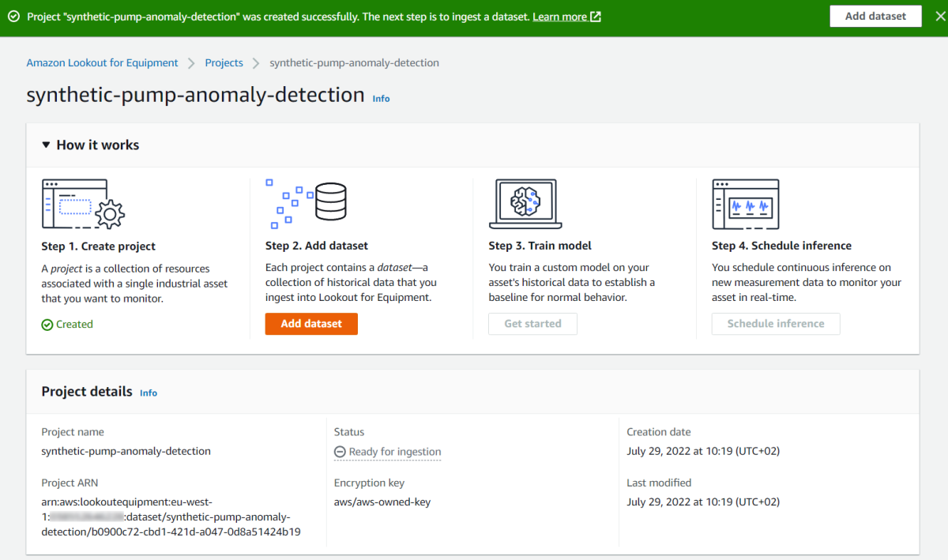The height and width of the screenshot is (560, 948).
Task: Click the Step 4 Schedule inference monitor illustration
Action: point(746,203)
